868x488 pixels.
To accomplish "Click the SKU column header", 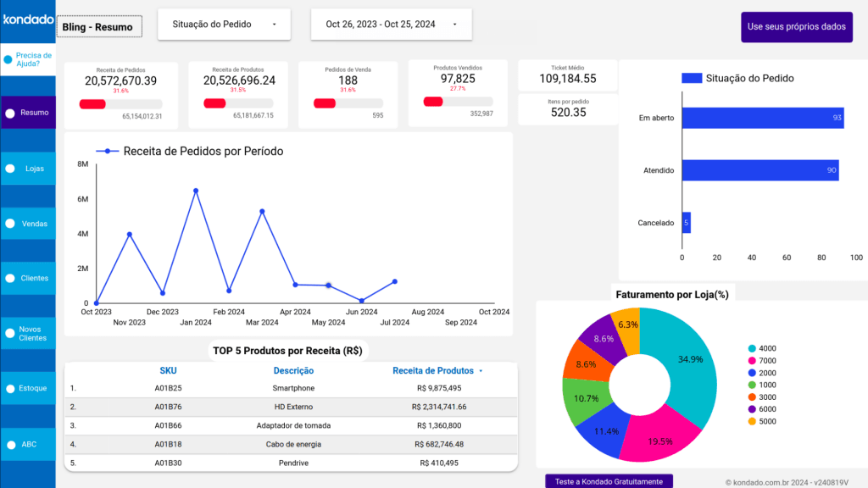I will click(x=168, y=370).
